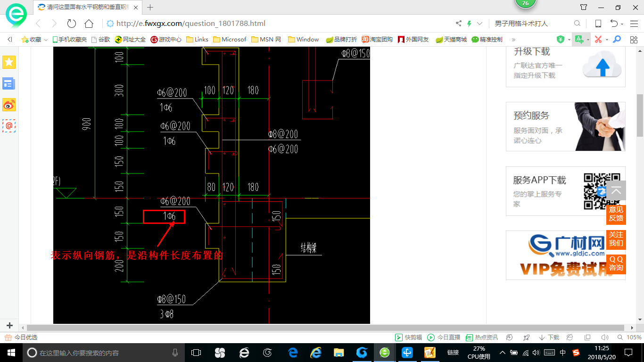This screenshot has height=362, width=644.
Task: Click 预约服务 appointment service card
Action: point(566,126)
